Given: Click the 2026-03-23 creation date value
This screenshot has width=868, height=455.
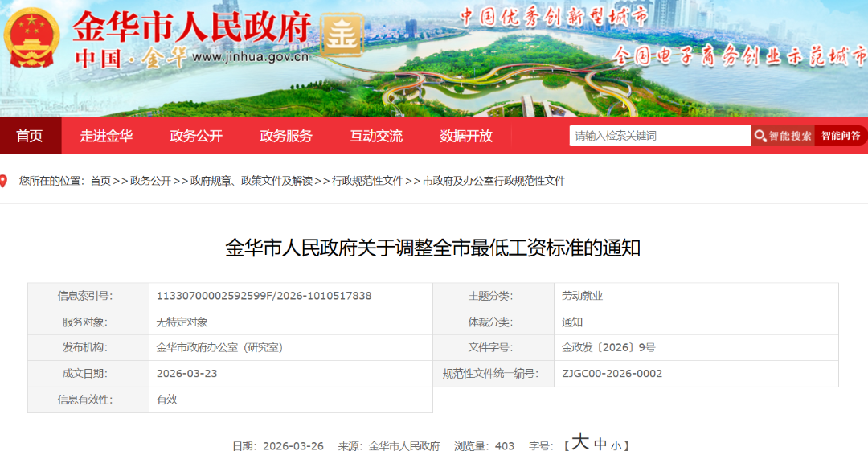Looking at the screenshot, I should (x=187, y=374).
